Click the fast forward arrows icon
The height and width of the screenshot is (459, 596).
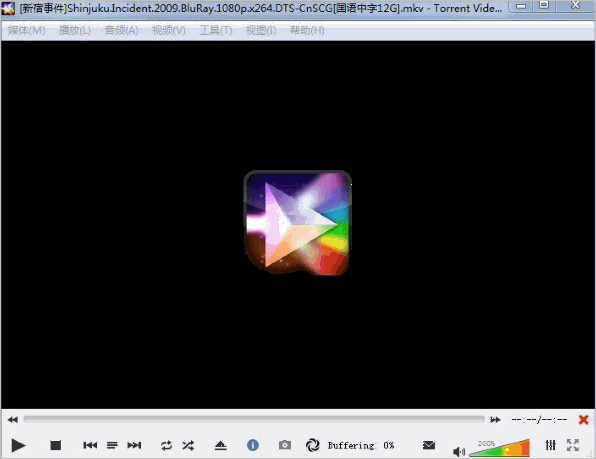(x=495, y=419)
